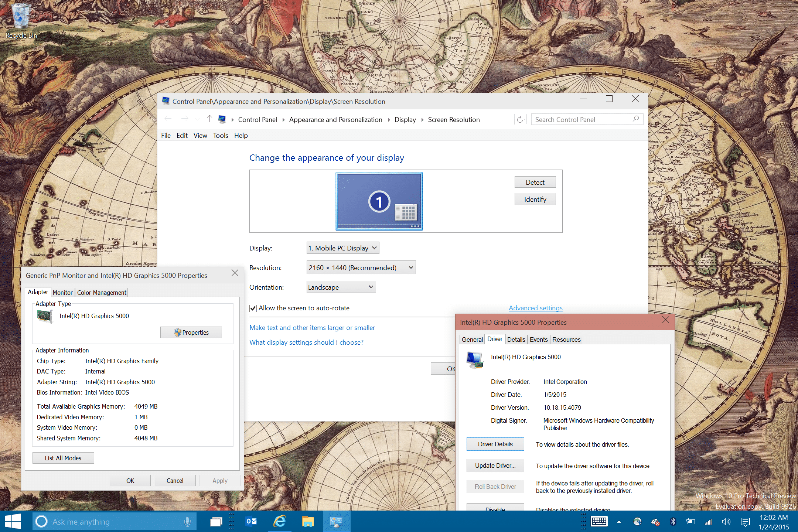Open the View menu

pyautogui.click(x=200, y=136)
